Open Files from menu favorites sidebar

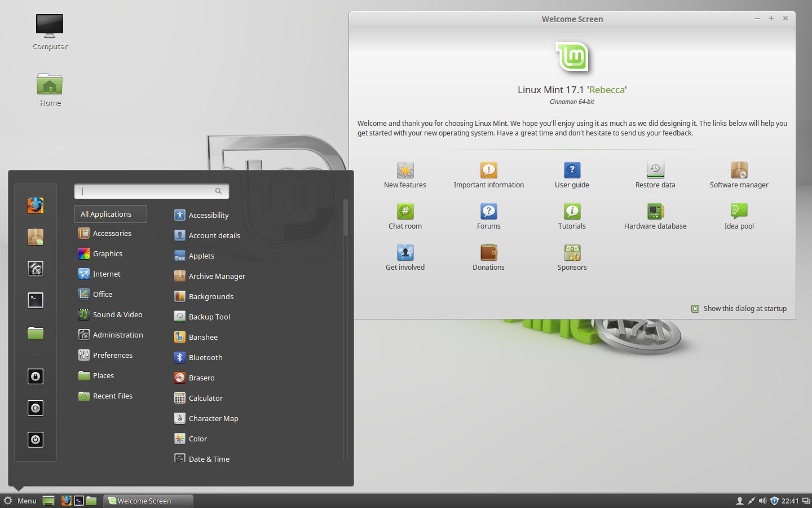[36, 332]
